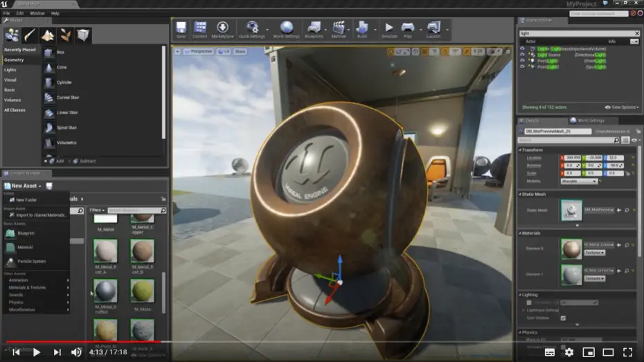Toggle Cast Shadow checkbox
This screenshot has width=644, height=362.
pos(563,318)
